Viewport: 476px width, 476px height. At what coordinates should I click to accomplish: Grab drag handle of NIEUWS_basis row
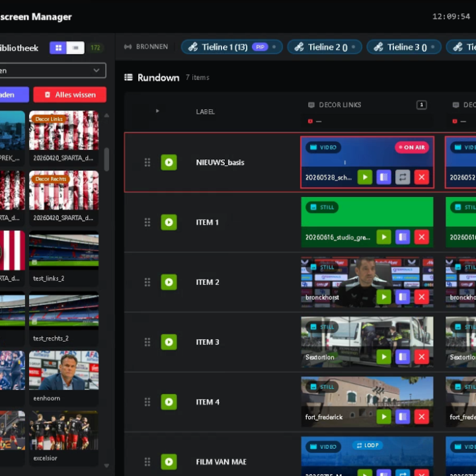[x=147, y=163]
